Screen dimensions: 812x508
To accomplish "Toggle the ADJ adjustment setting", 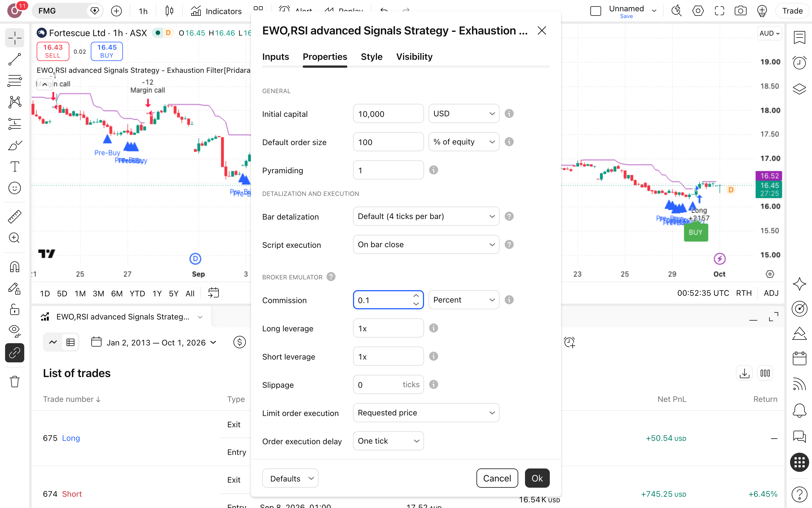I will point(771,293).
